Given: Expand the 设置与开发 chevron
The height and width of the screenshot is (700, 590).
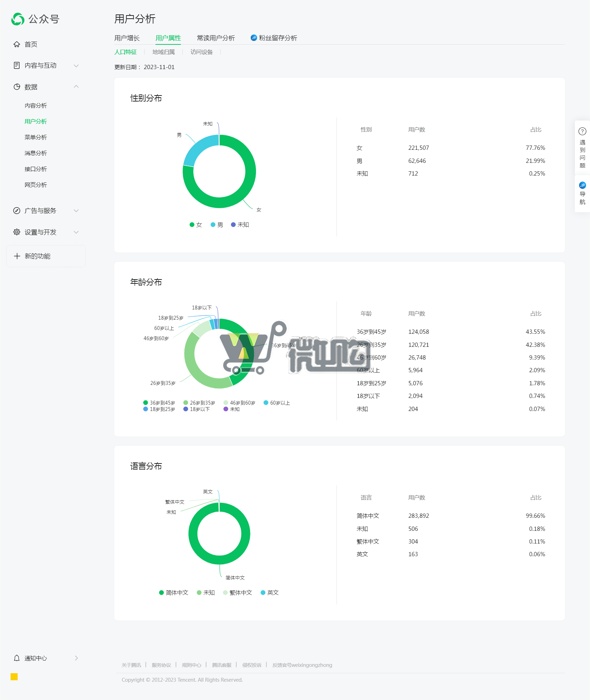Looking at the screenshot, I should tap(76, 232).
